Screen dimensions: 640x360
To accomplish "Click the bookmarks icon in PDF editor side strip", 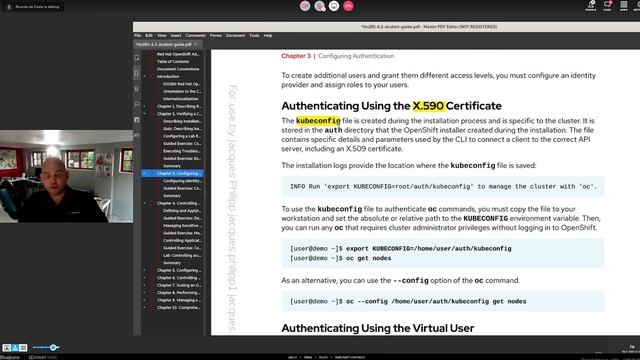I will pyautogui.click(x=137, y=73).
